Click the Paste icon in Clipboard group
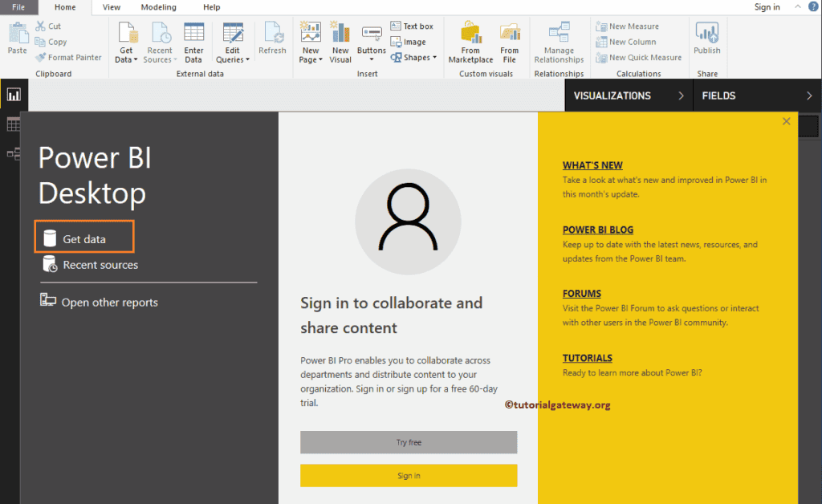 18,34
